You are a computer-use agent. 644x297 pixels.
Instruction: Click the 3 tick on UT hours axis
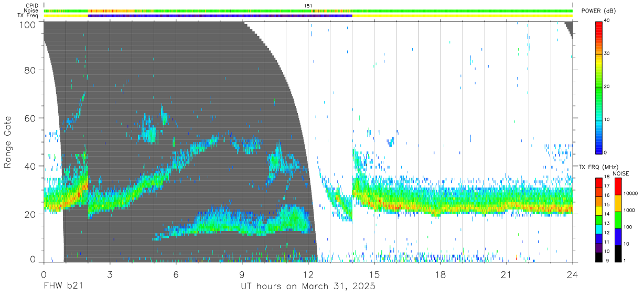pos(110,274)
